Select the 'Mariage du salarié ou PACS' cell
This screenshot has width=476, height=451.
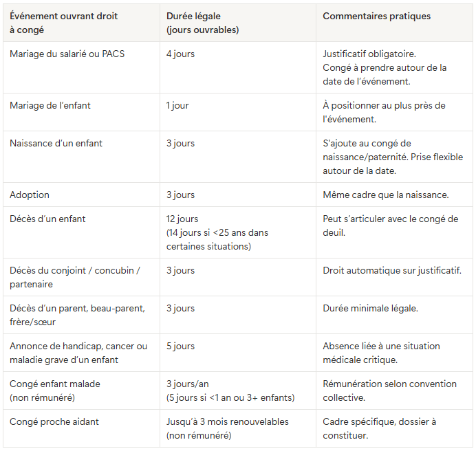click(x=67, y=54)
